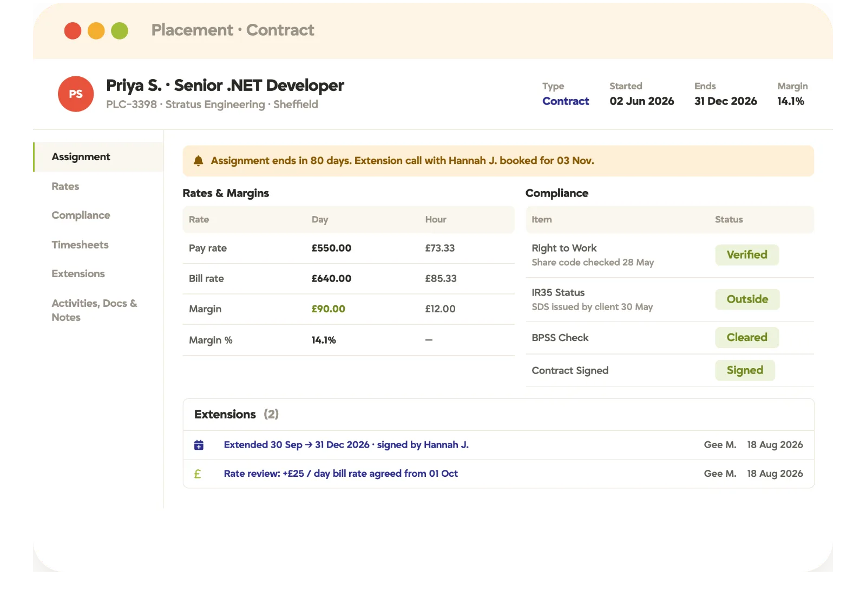Open the Timesheets sidebar tab
Screen dimensions: 866x616
click(x=80, y=245)
